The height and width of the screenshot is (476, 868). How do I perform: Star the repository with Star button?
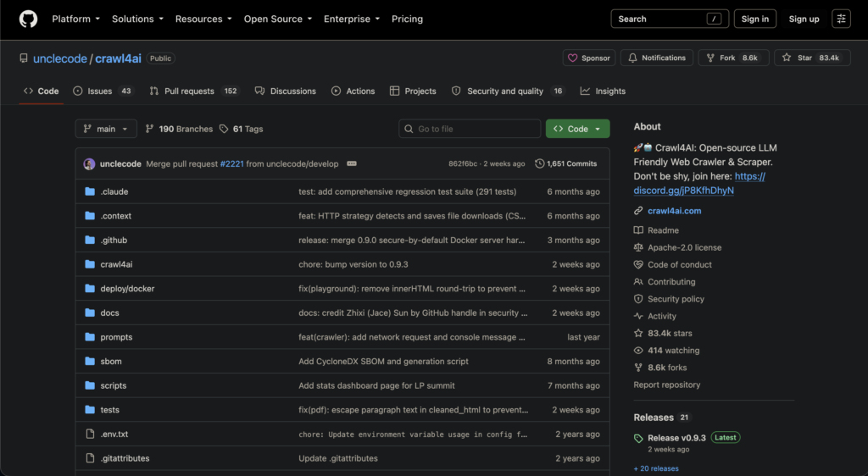pos(812,58)
